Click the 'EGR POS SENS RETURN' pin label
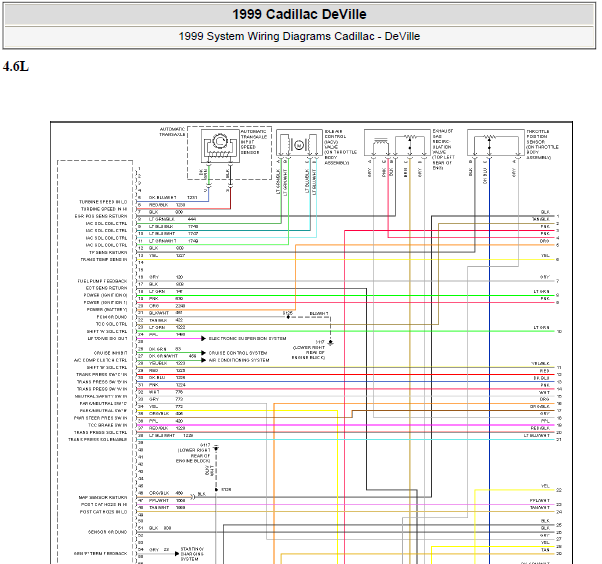Viewport: 602px width, 564px height. click(101, 216)
